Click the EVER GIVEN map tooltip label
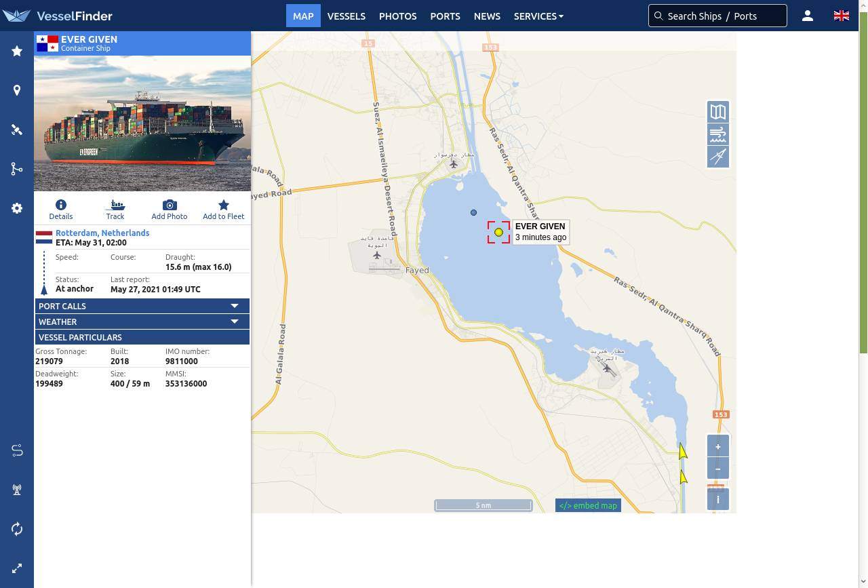 pyautogui.click(x=540, y=232)
